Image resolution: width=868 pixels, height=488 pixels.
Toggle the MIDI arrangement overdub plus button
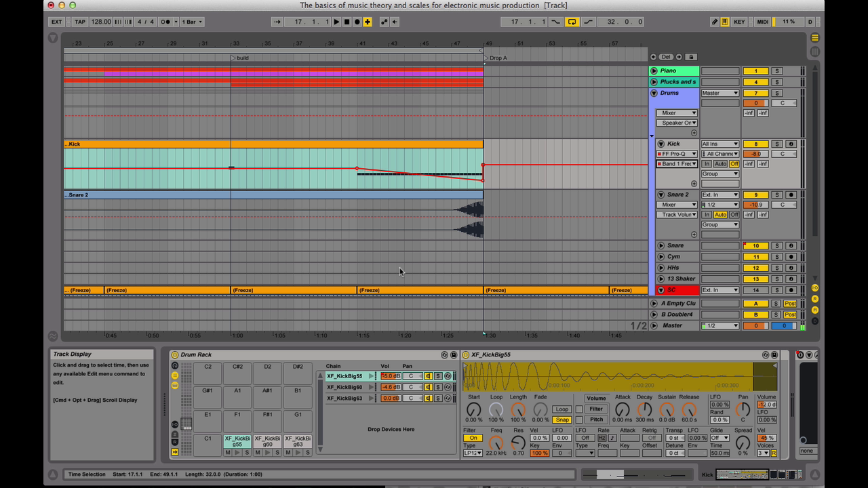[x=368, y=22]
